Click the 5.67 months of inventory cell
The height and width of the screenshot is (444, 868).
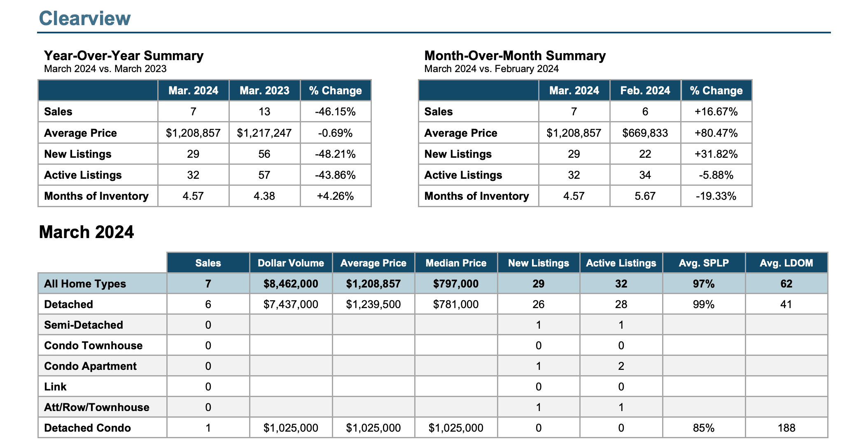[x=645, y=196]
